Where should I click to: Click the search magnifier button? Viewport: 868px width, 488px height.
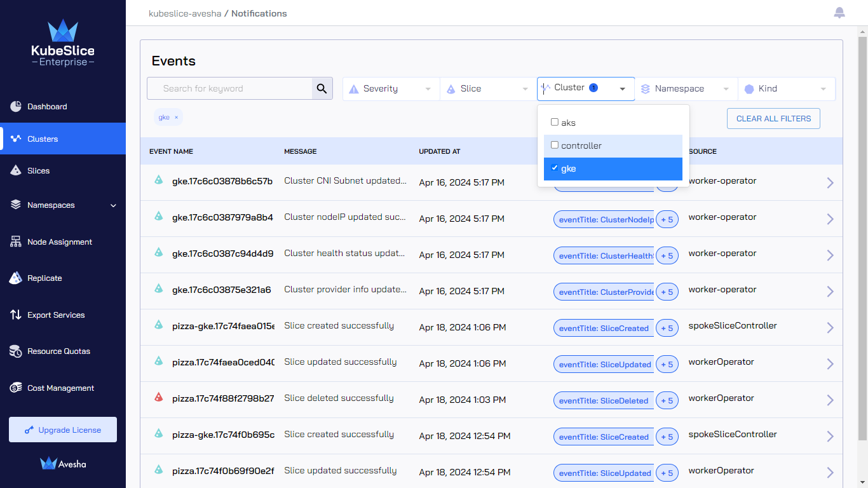point(322,89)
